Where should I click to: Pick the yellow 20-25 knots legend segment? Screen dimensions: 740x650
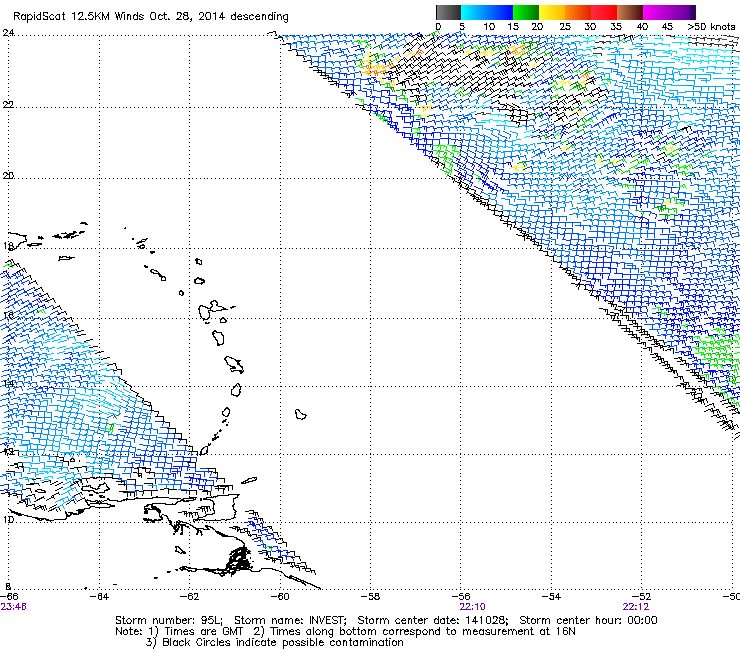point(552,12)
